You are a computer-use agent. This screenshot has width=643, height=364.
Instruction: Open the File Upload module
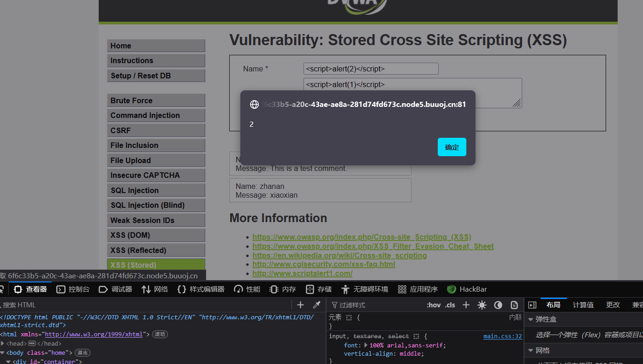156,160
